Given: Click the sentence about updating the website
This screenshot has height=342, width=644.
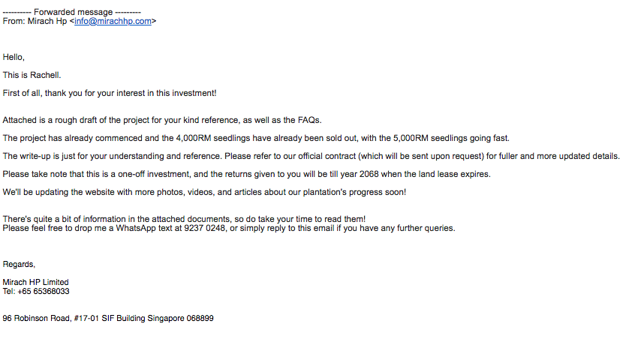Looking at the screenshot, I should tap(204, 192).
